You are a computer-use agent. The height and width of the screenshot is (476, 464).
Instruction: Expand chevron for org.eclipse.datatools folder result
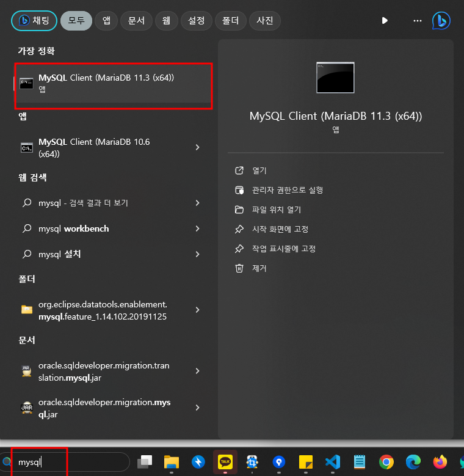pos(197,310)
